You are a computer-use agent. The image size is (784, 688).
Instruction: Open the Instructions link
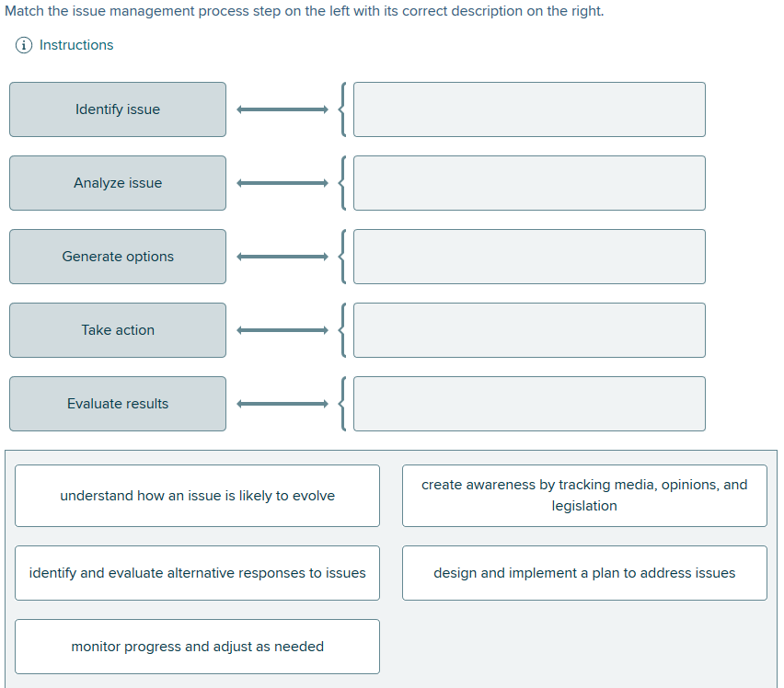point(75,44)
